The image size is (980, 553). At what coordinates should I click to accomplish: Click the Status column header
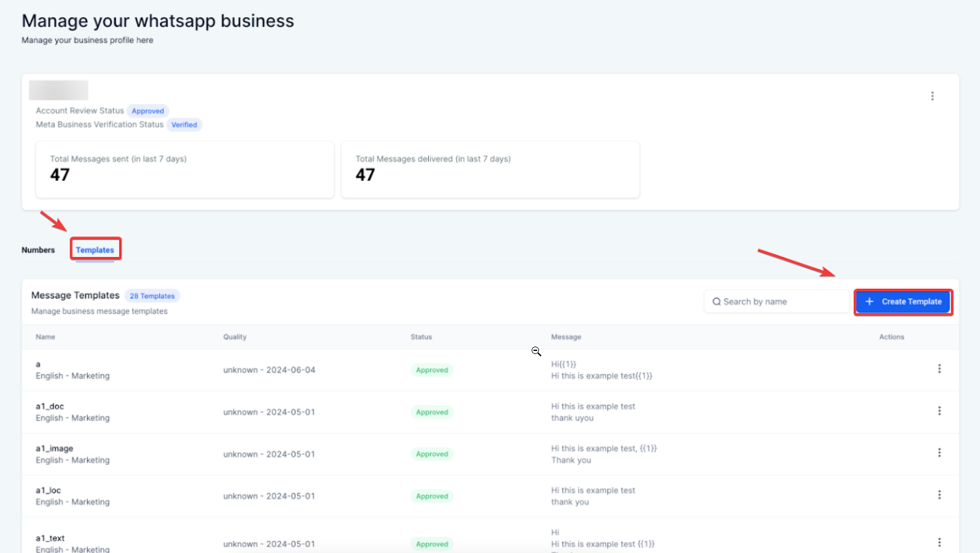pyautogui.click(x=421, y=337)
